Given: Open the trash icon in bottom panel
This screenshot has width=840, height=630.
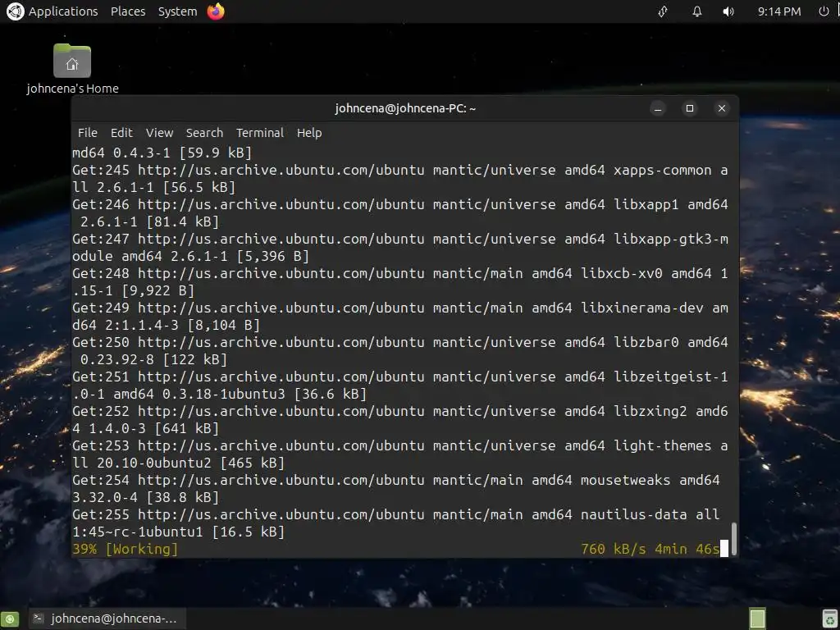Looking at the screenshot, I should (x=830, y=619).
